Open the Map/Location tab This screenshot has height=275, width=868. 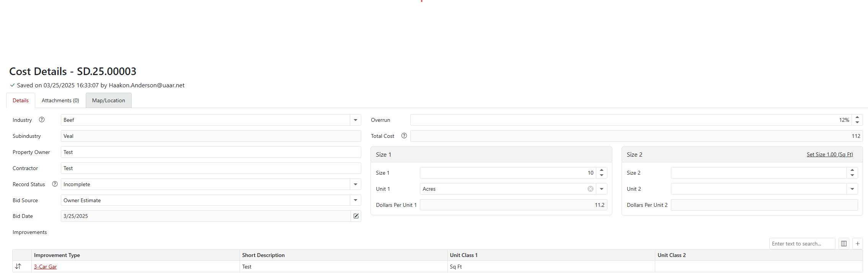click(108, 100)
